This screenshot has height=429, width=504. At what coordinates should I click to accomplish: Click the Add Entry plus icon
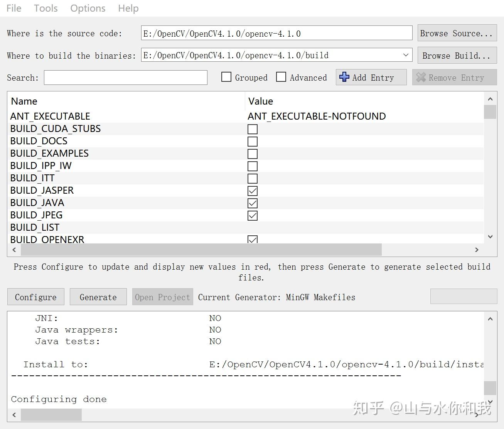click(x=344, y=77)
